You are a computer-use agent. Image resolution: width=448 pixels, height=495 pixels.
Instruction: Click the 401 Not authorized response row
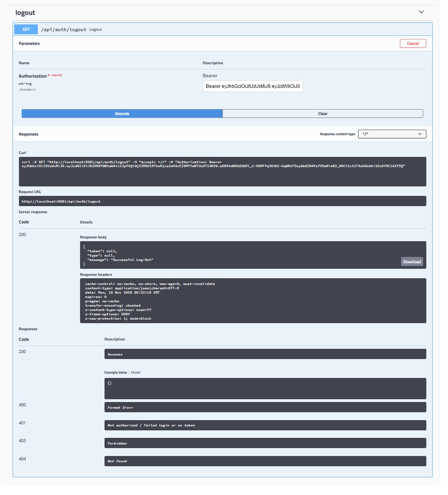point(265,425)
